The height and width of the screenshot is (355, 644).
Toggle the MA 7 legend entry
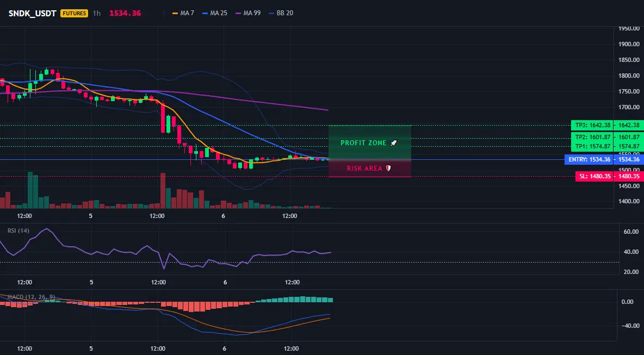coord(183,13)
